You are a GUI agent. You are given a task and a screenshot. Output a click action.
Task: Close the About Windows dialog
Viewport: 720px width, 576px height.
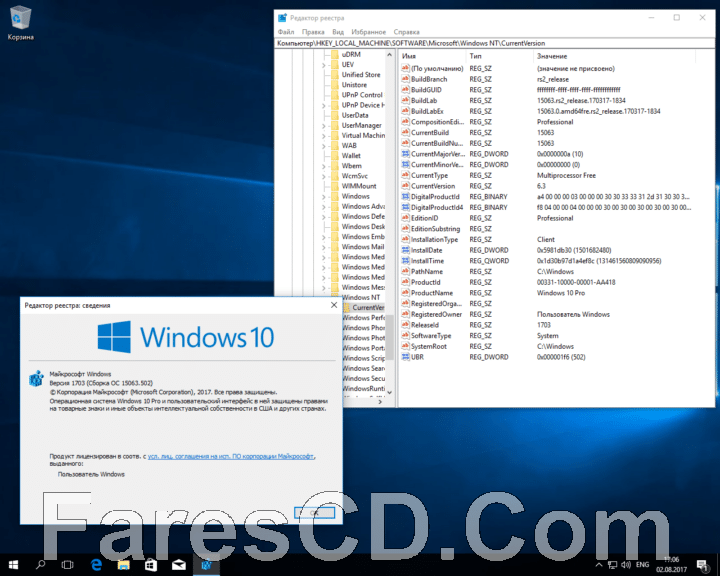pos(334,305)
